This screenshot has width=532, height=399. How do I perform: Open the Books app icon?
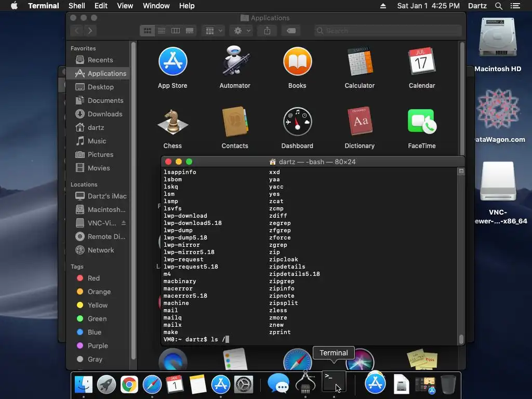(x=297, y=61)
